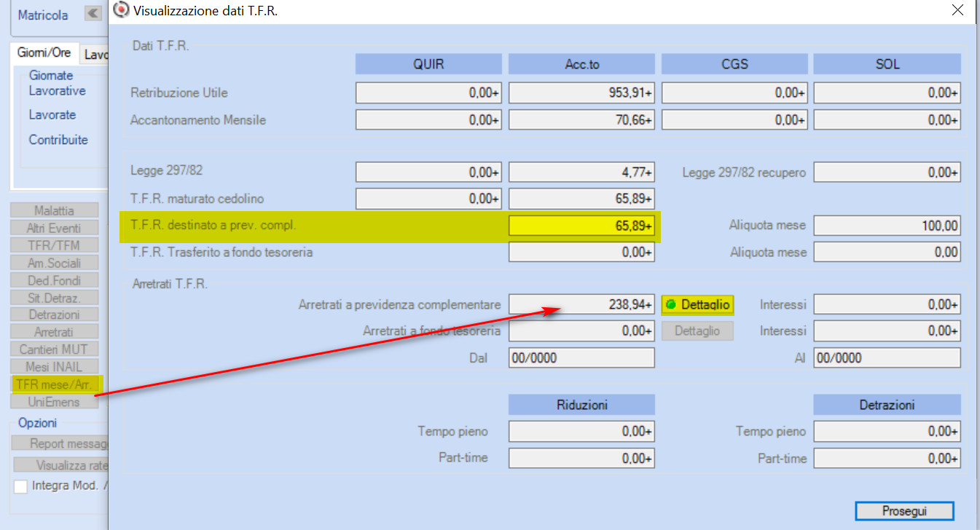
Task: Click the Matricola back arrow icon
Action: click(x=93, y=14)
